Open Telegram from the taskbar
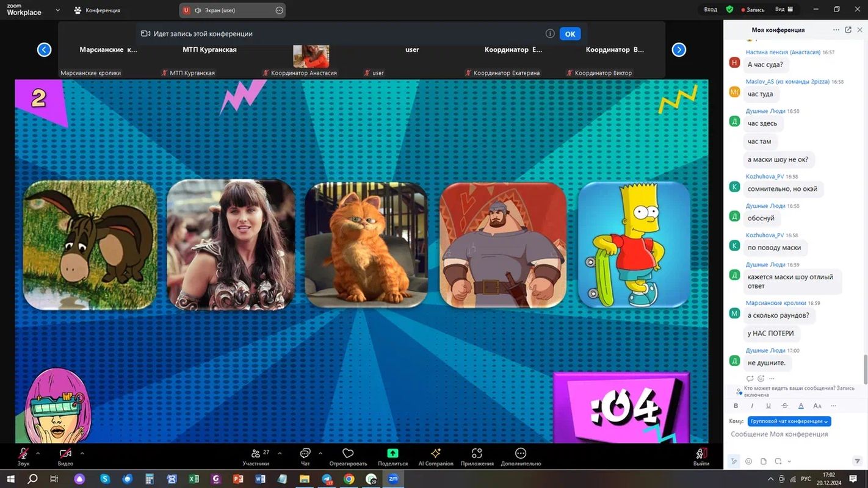868x488 pixels. click(327, 479)
